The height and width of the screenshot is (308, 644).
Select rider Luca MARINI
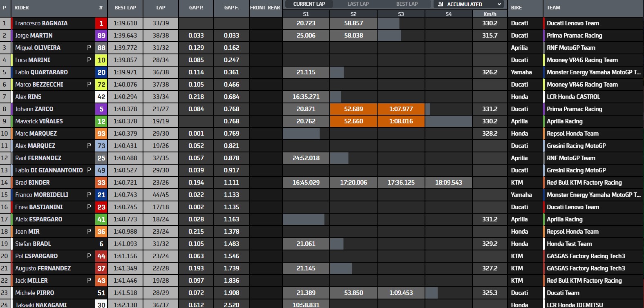pyautogui.click(x=33, y=60)
